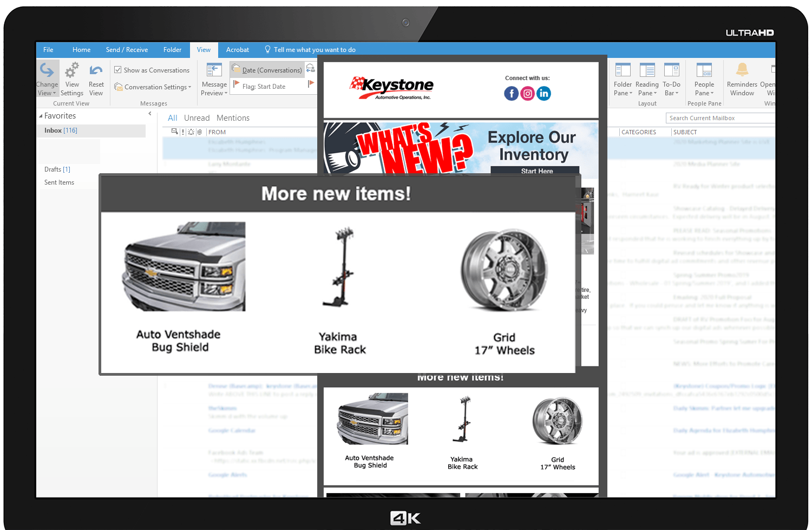Open the Folder Pane dropdown
812x530 pixels.
click(623, 89)
